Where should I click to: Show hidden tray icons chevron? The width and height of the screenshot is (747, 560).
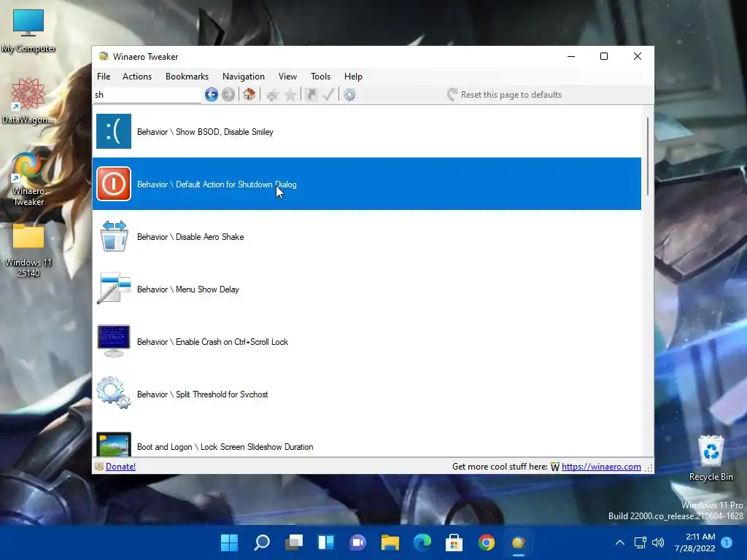[x=620, y=542]
